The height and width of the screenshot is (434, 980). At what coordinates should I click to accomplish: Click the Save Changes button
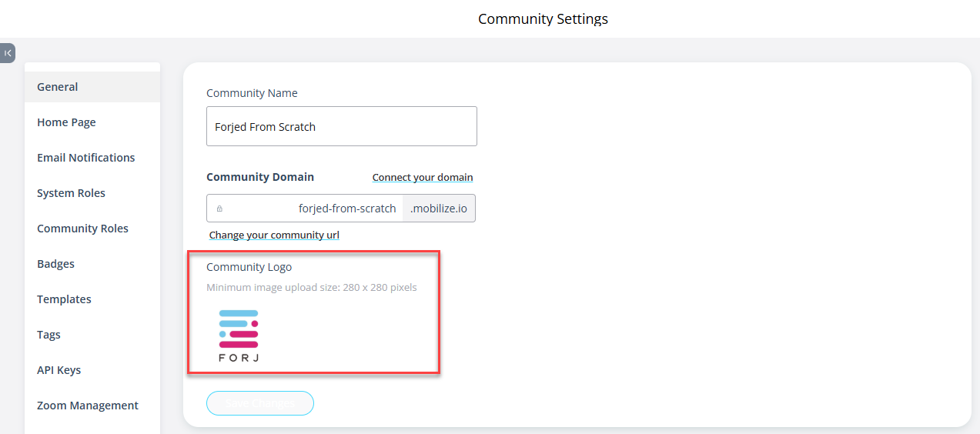(x=260, y=403)
